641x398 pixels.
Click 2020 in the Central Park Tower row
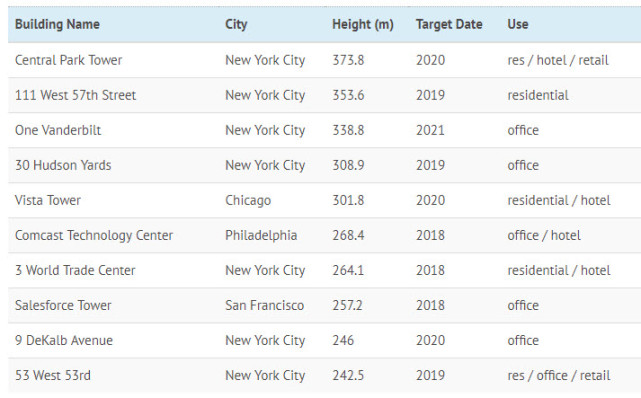(x=430, y=60)
